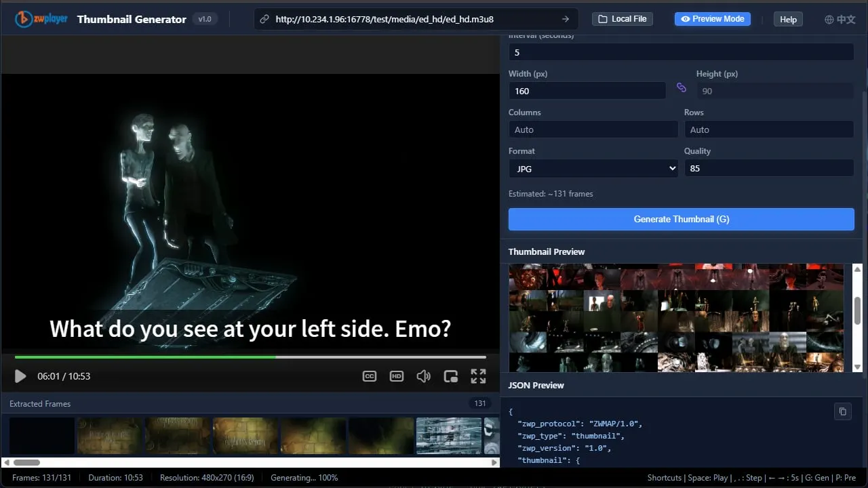The image size is (868, 488).
Task: Click the zwplayer logo
Action: point(41,19)
